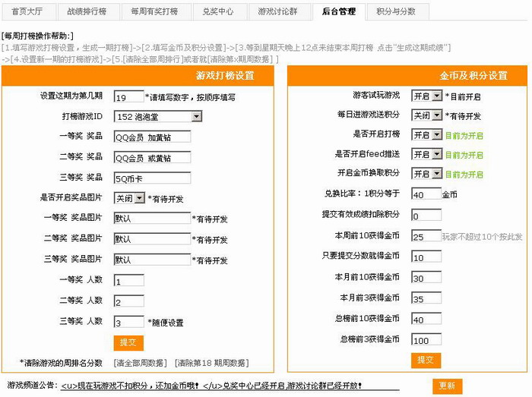Open the 每日进游戏送积分 dropdown
Image resolution: width=532 pixels, height=397 pixels.
coord(427,115)
